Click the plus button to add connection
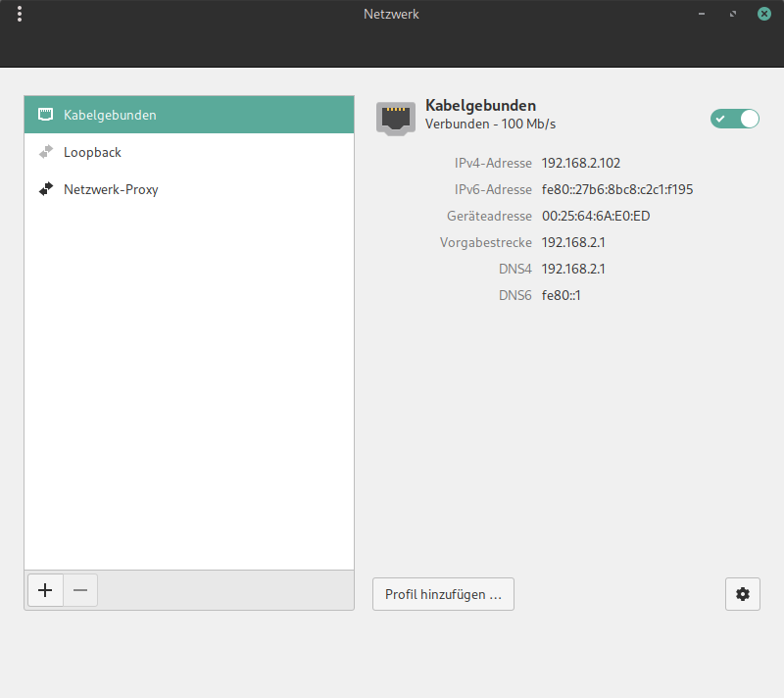The image size is (784, 698). point(44,590)
